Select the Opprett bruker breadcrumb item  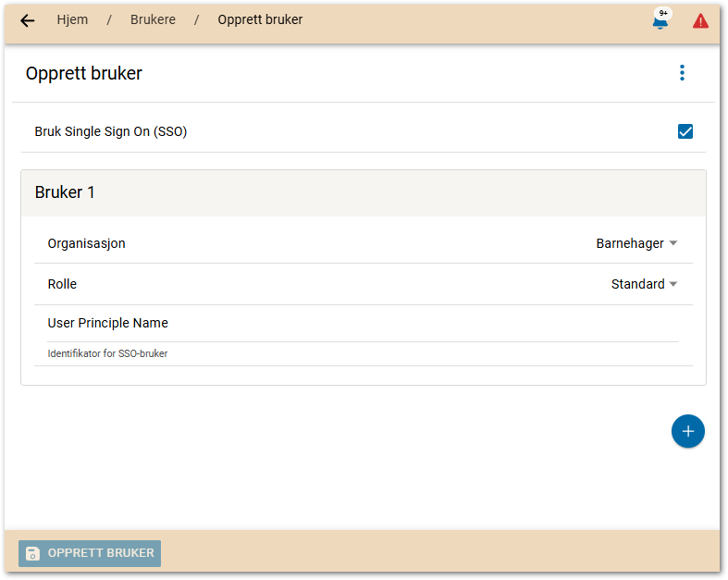[x=260, y=19]
